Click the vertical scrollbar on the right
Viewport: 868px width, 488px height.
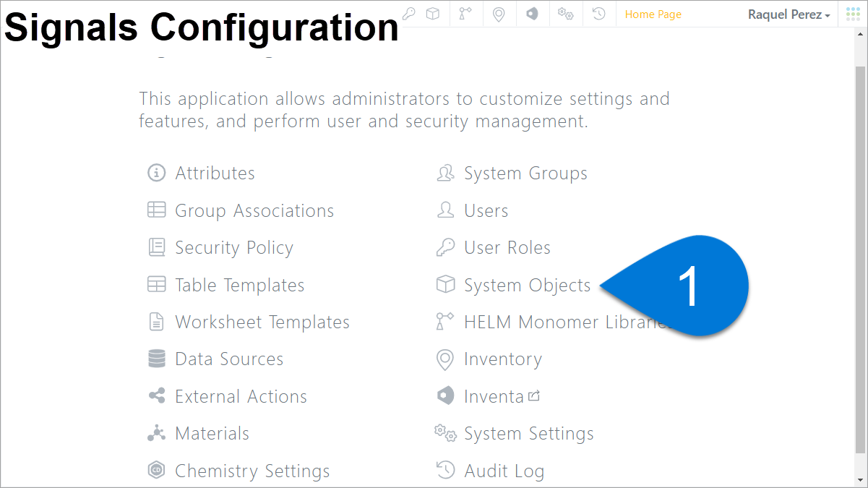tap(860, 253)
